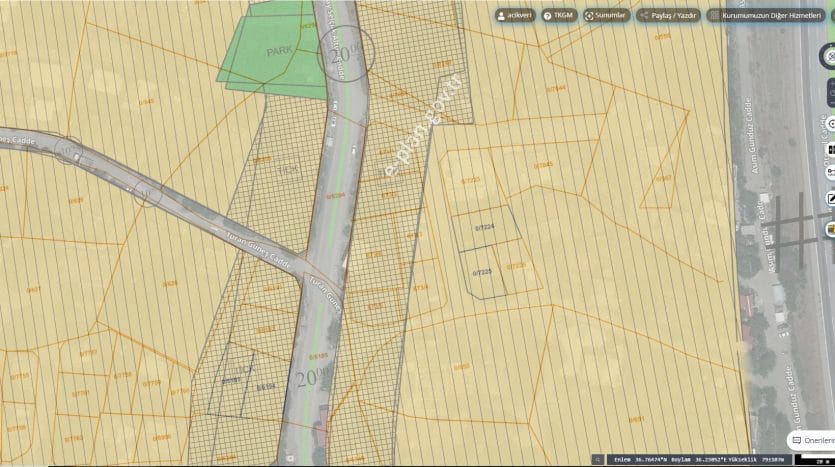Select the measurement tool icon

click(x=830, y=172)
